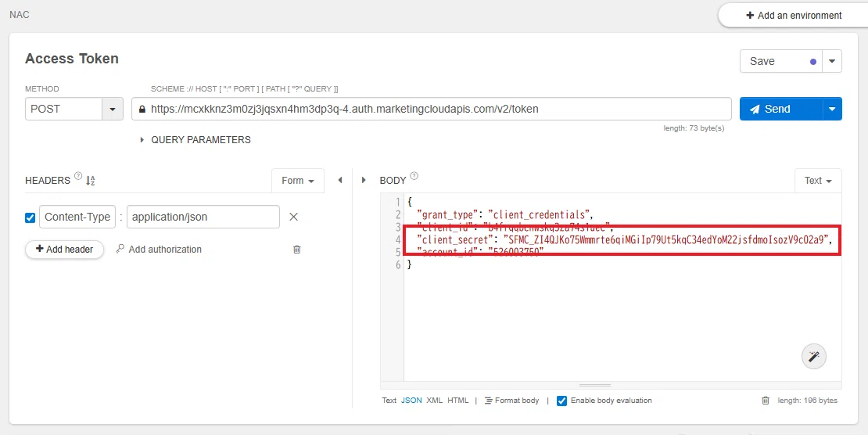Screen dimensions: 868x435
Task: Click the Access Token request title
Action: [x=72, y=58]
